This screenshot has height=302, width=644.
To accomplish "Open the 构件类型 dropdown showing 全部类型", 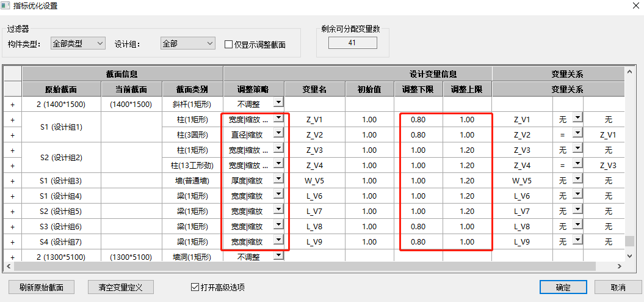I will 78,44.
